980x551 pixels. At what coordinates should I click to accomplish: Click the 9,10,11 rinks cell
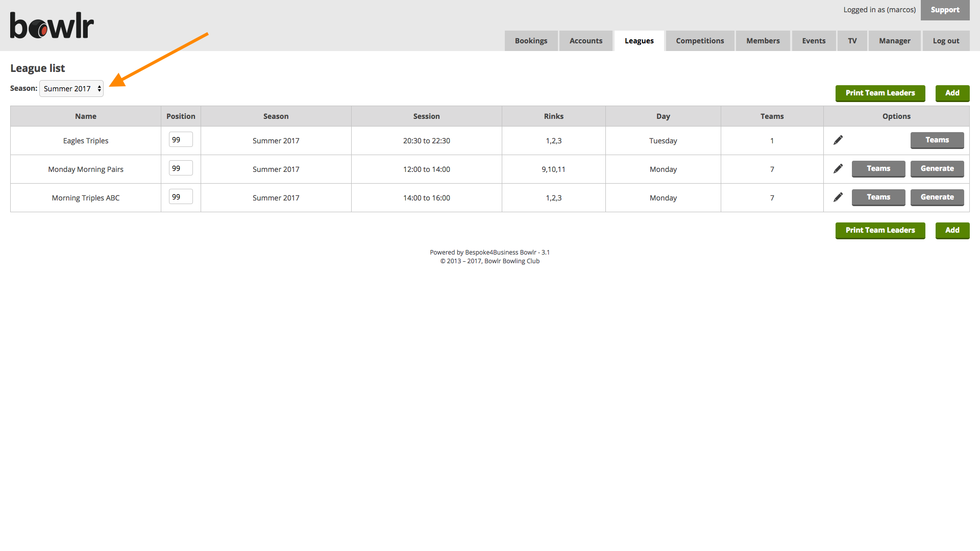[554, 169]
